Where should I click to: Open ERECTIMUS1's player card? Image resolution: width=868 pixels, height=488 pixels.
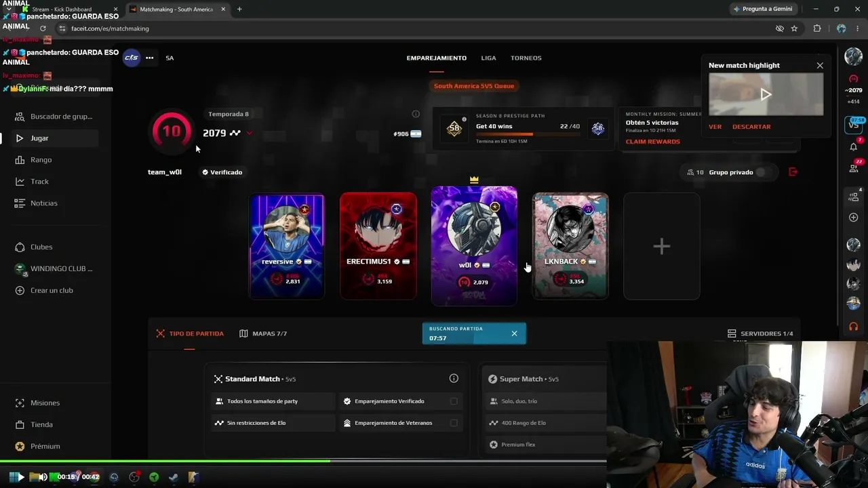click(x=378, y=247)
